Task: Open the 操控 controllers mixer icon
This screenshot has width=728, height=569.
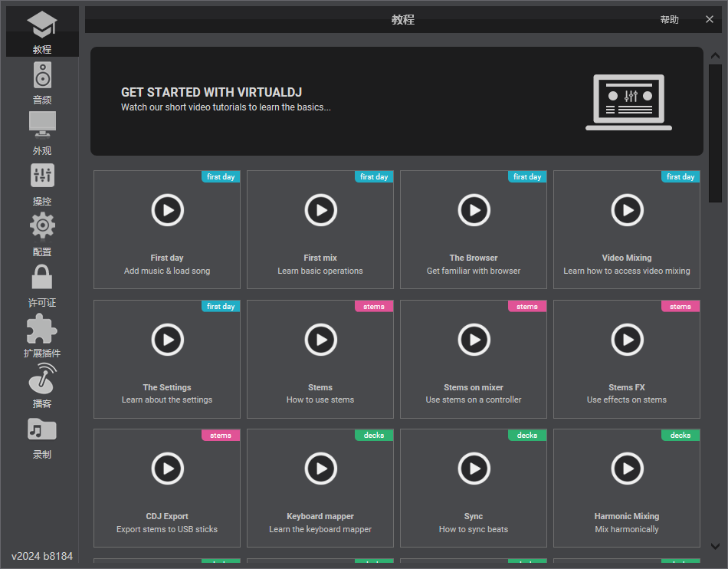Action: pos(42,176)
